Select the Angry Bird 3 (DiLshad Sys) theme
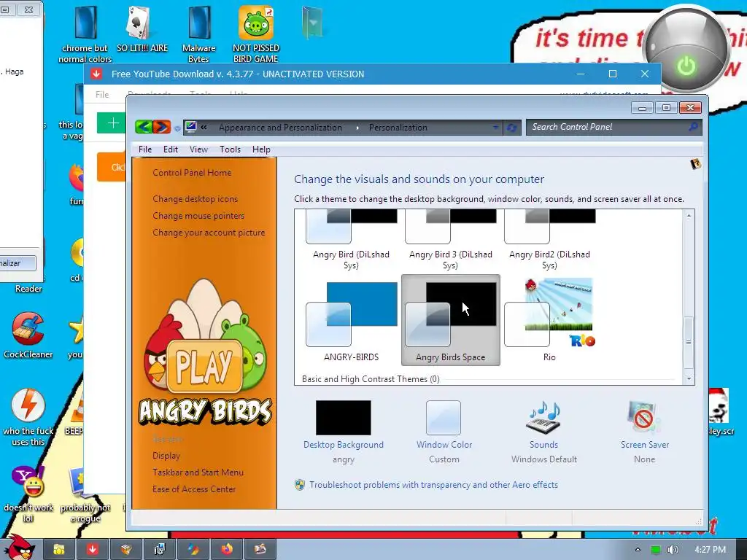The image size is (747, 560). pyautogui.click(x=450, y=241)
